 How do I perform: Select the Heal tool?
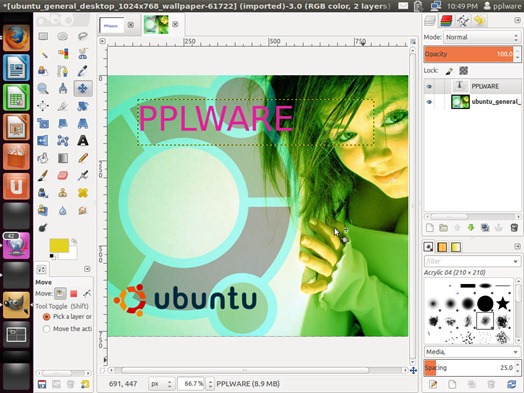tap(83, 193)
